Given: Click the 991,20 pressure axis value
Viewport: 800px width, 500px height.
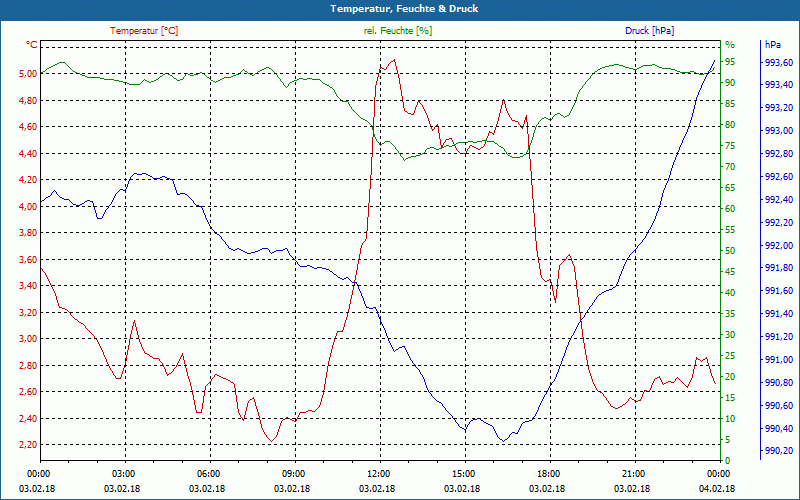Looking at the screenshot, I should coord(779,337).
